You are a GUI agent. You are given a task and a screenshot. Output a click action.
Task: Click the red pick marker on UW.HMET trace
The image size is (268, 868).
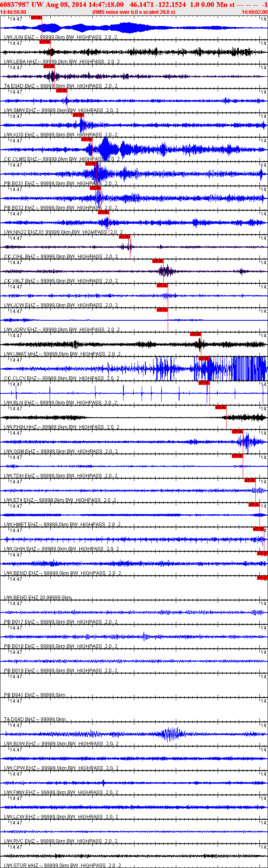pyautogui.click(x=254, y=505)
